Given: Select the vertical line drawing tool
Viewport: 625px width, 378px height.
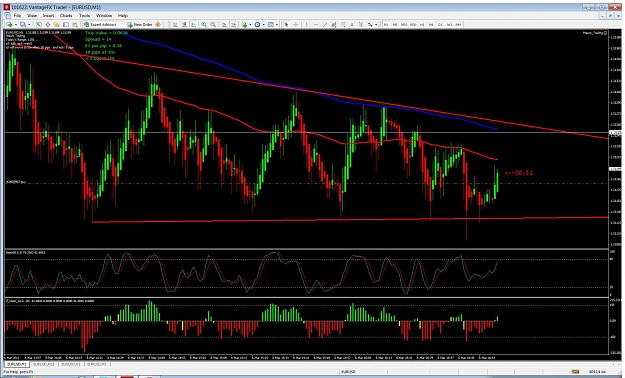Looking at the screenshot, I should (306, 24).
